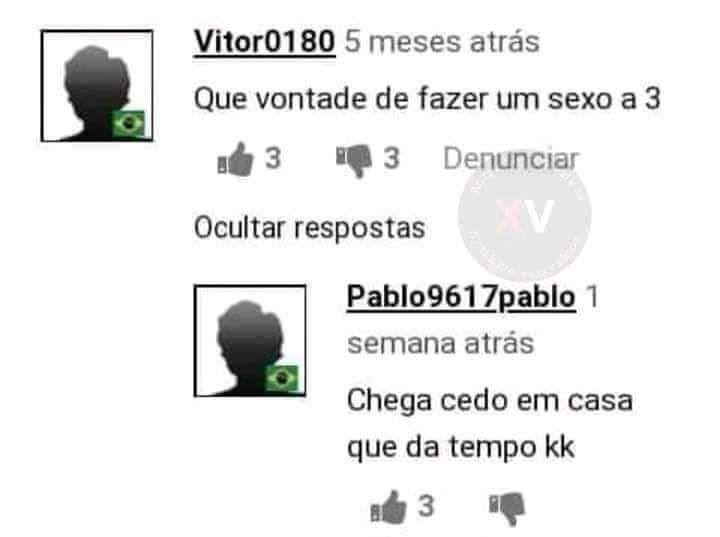
Task: Like Pablo9617pablo's reply with thumbs up
Action: 388,507
